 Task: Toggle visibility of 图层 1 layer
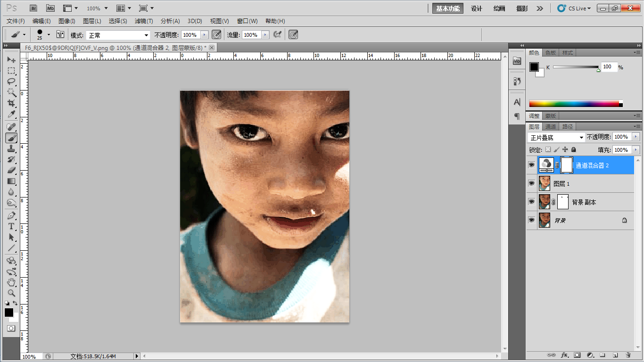coord(531,183)
